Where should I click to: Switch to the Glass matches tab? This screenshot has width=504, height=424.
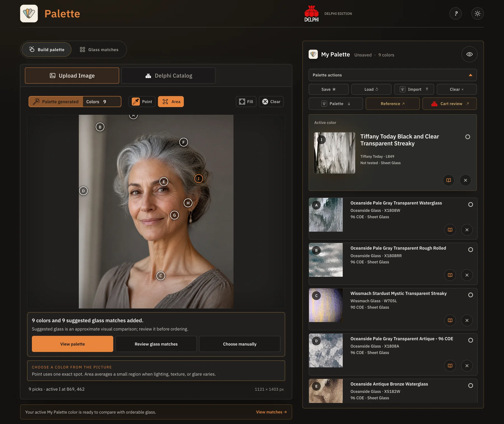click(99, 50)
